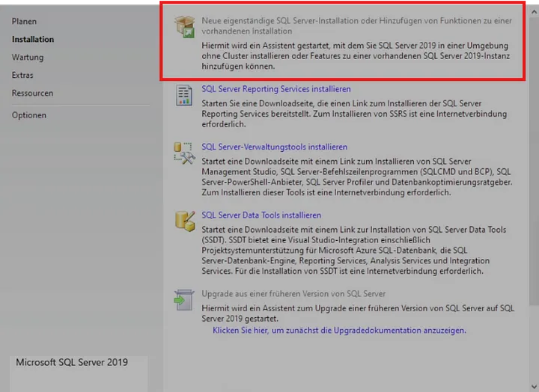Open the Optionen section
This screenshot has width=539, height=392.
point(29,115)
